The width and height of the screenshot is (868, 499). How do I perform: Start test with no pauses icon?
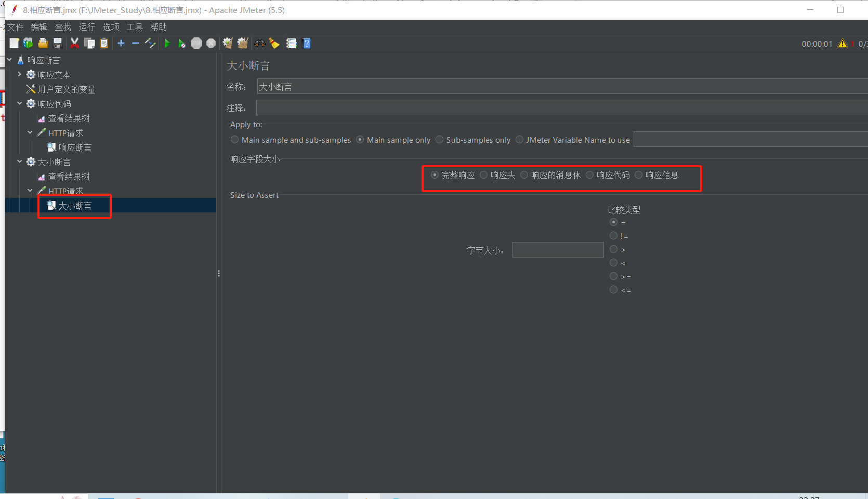coord(181,43)
